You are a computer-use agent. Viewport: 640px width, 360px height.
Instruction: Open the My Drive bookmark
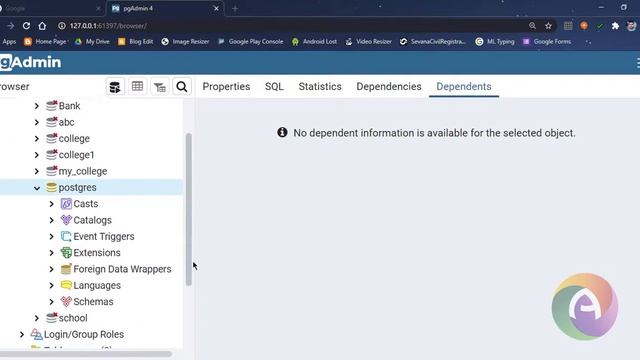[92, 41]
